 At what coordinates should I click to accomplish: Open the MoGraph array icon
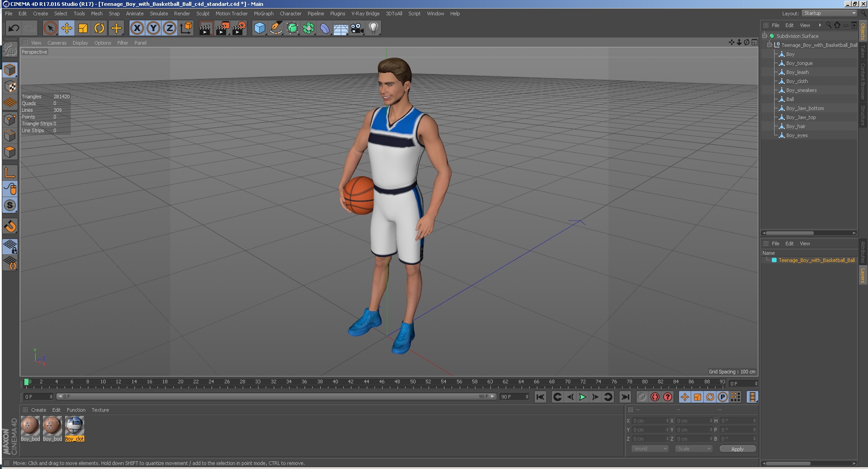pos(309,28)
